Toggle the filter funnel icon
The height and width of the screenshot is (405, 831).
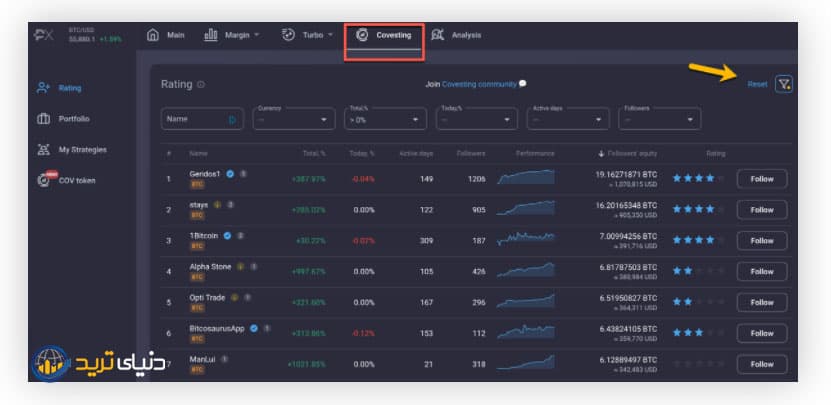[x=784, y=84]
